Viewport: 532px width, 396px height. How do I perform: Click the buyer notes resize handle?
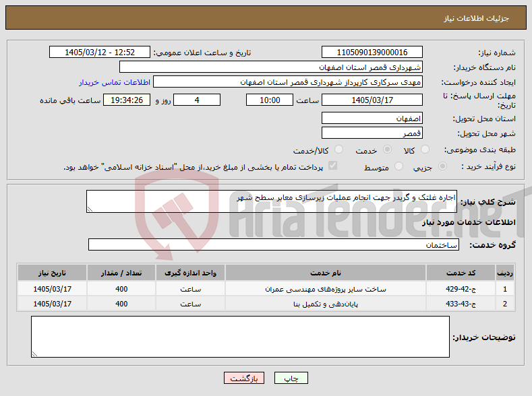tap(34, 354)
